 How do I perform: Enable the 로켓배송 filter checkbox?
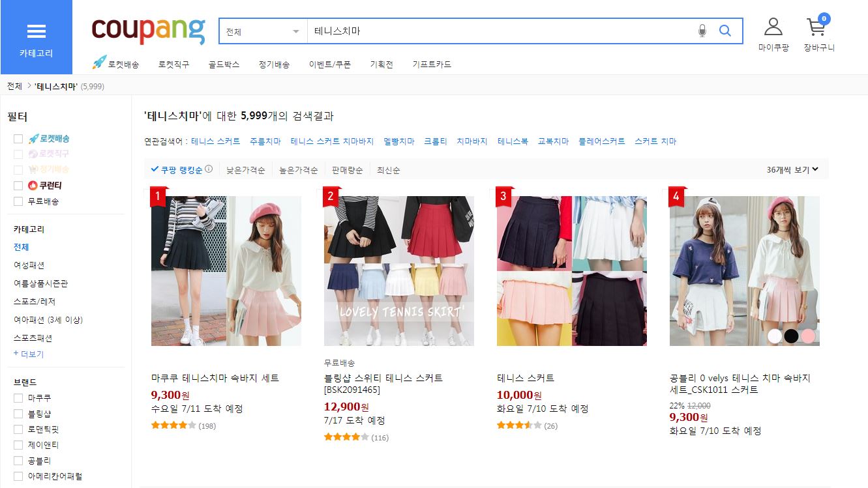(18, 139)
